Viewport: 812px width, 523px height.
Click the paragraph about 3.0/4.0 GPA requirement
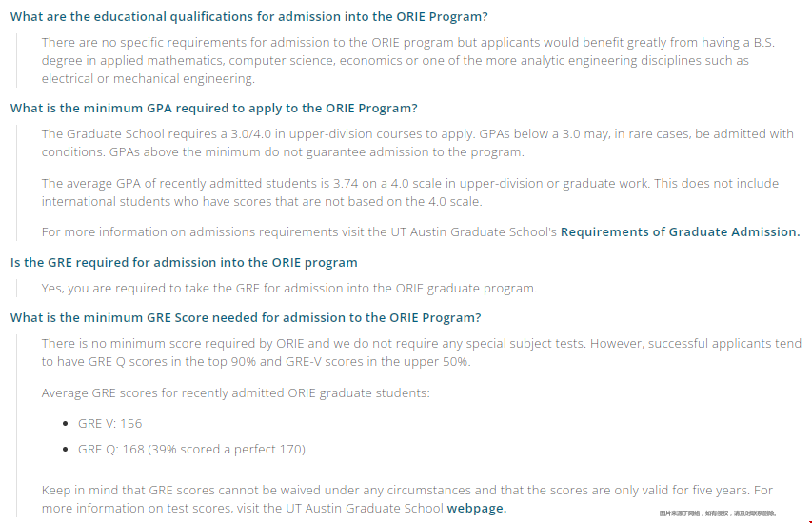click(x=417, y=143)
